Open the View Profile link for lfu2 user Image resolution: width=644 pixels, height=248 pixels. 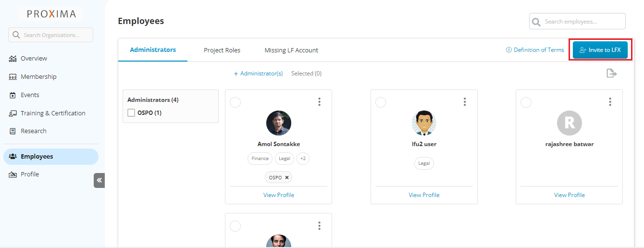click(x=424, y=195)
